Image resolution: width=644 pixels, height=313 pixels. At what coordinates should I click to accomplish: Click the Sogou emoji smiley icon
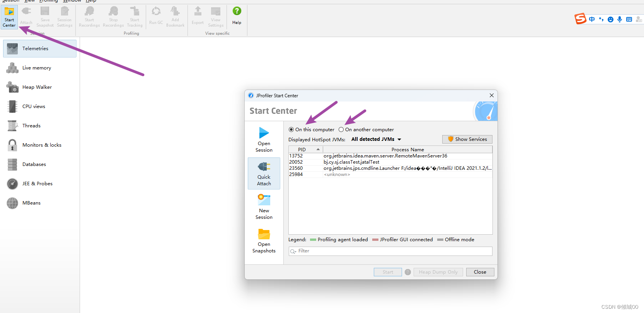tap(610, 19)
